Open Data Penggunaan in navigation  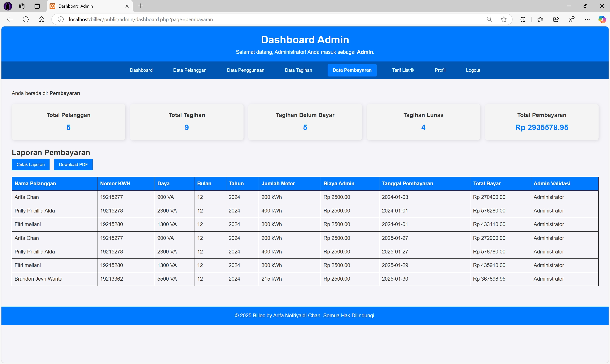(x=245, y=70)
